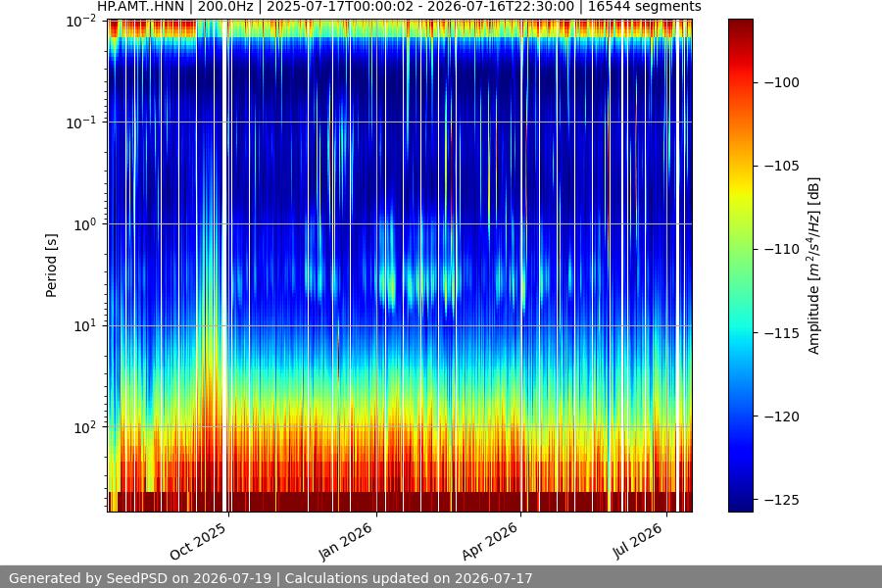The width and height of the screenshot is (882, 588).
Task: Click the -110 colorbar tick label
Action: [782, 249]
